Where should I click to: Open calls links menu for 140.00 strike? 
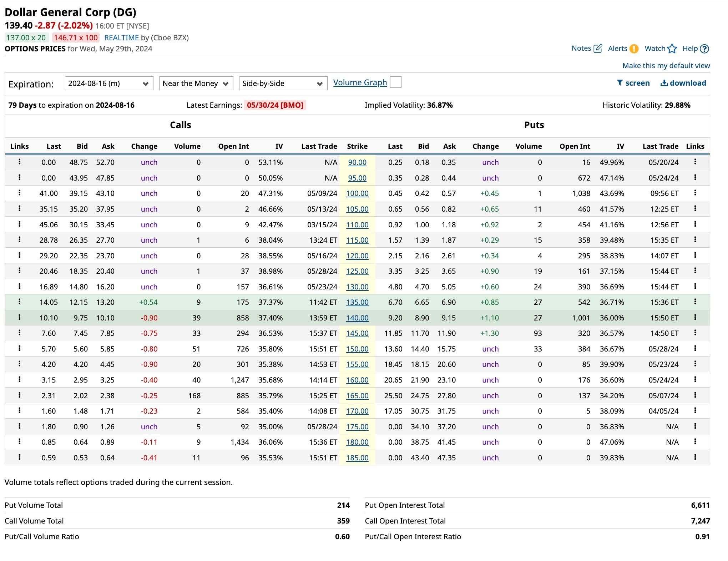tap(20, 317)
